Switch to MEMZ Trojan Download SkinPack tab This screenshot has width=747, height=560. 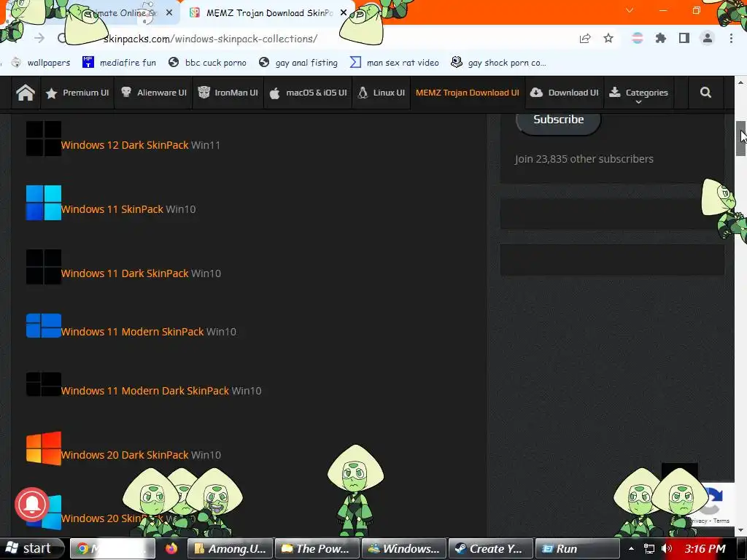[269, 13]
